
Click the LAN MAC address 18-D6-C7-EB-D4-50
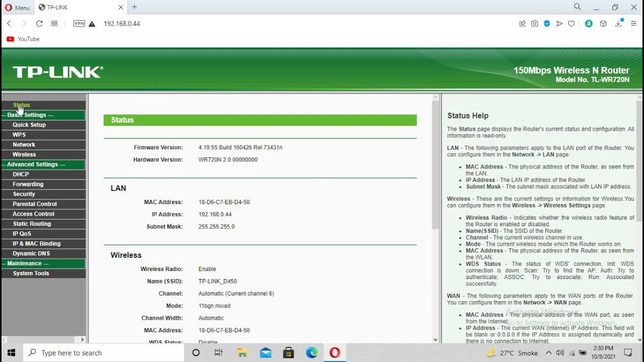224,202
